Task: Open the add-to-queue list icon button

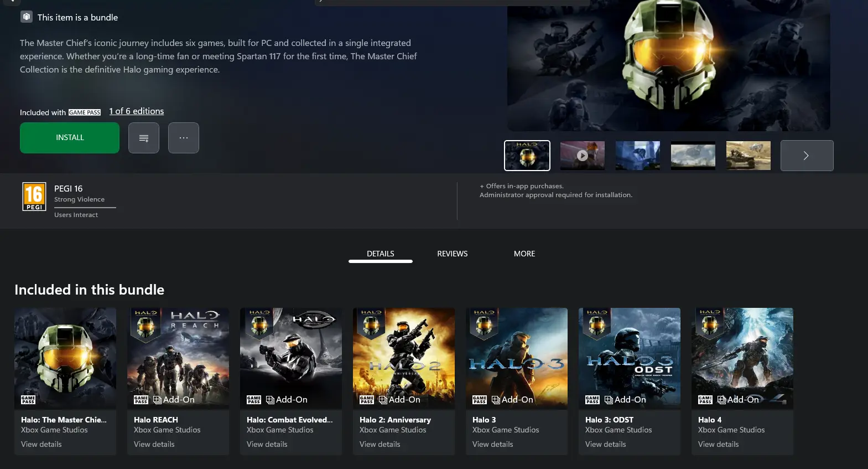Action: coord(144,138)
